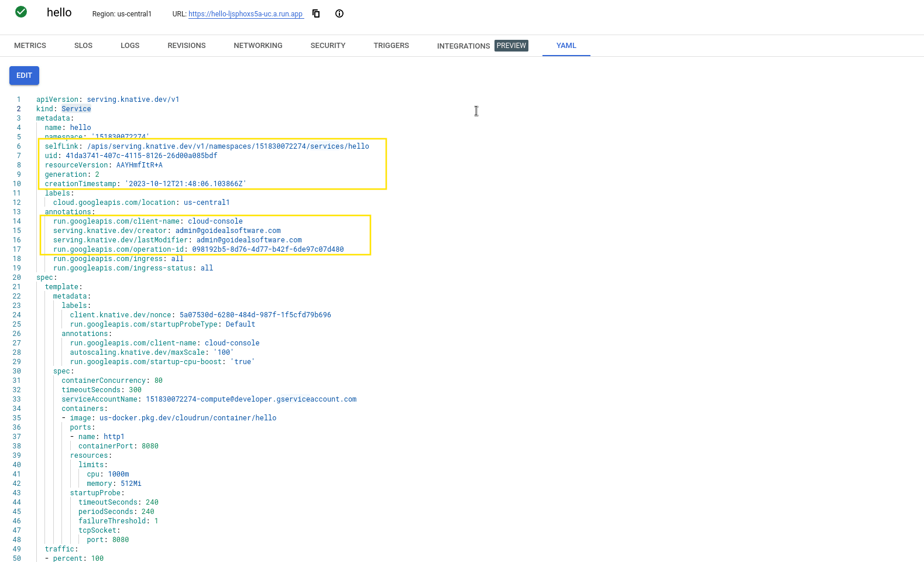This screenshot has width=924, height=562.
Task: Click the EDIT button
Action: tap(24, 76)
